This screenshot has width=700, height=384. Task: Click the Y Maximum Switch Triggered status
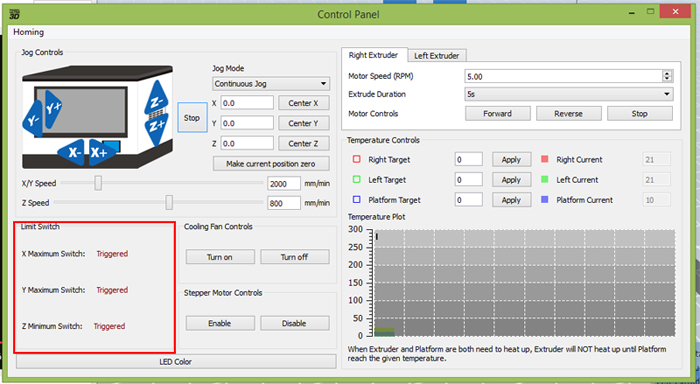[x=112, y=290]
